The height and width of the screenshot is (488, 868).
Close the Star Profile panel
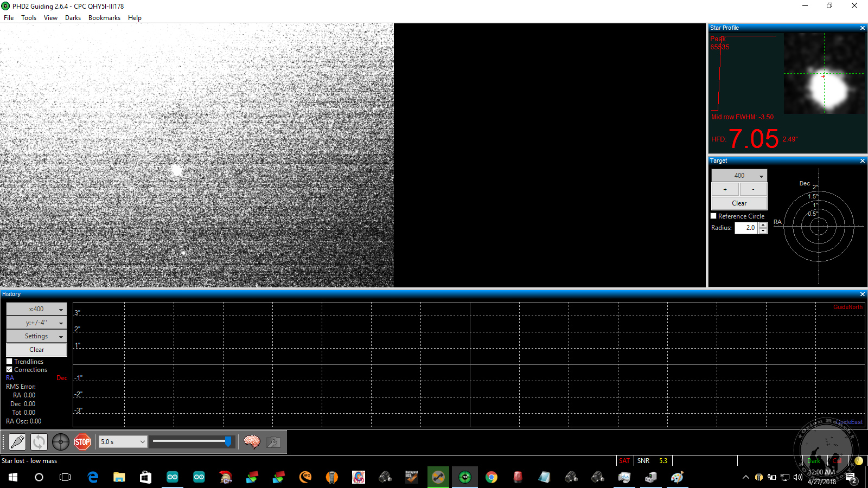point(862,28)
